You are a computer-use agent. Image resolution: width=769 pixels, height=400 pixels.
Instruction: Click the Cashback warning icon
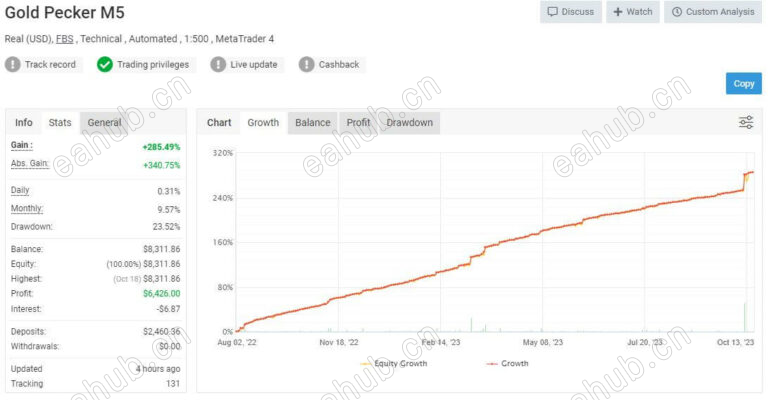click(x=307, y=65)
